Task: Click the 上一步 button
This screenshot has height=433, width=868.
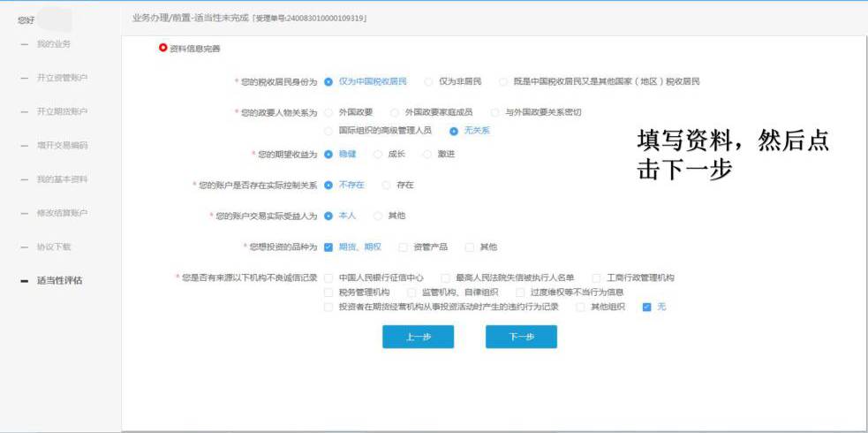Action: click(x=418, y=337)
